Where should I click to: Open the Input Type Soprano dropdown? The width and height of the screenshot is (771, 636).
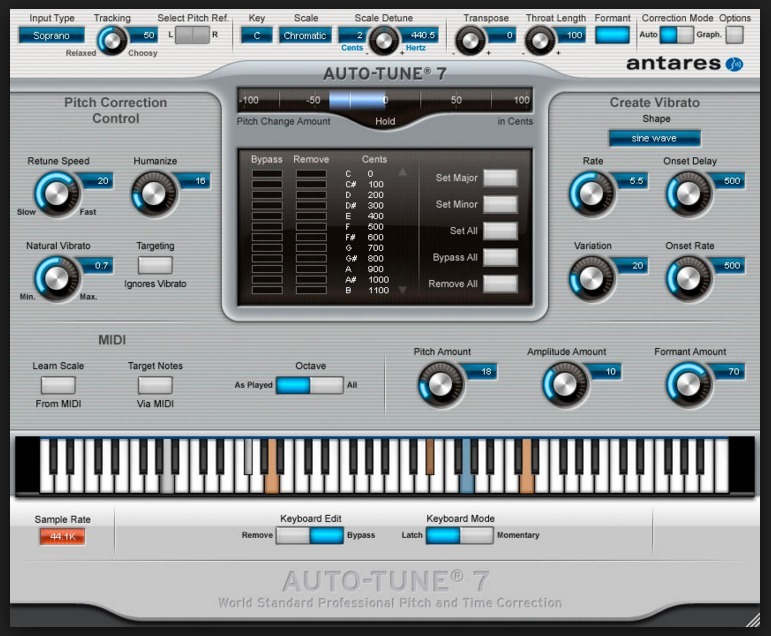click(x=51, y=35)
